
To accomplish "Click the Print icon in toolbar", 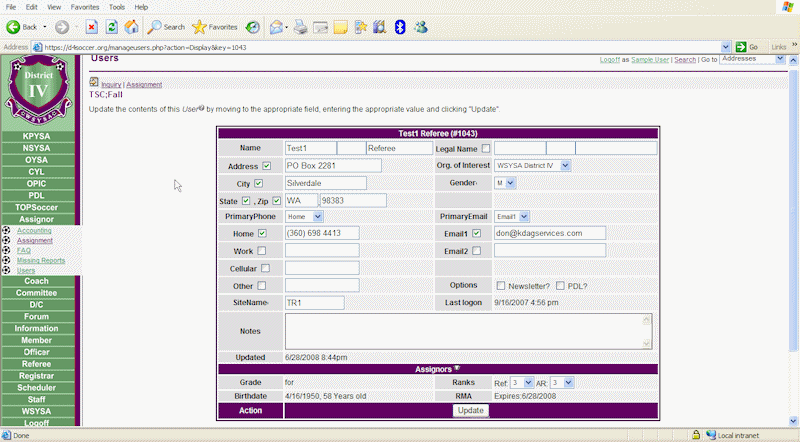I will (300, 27).
